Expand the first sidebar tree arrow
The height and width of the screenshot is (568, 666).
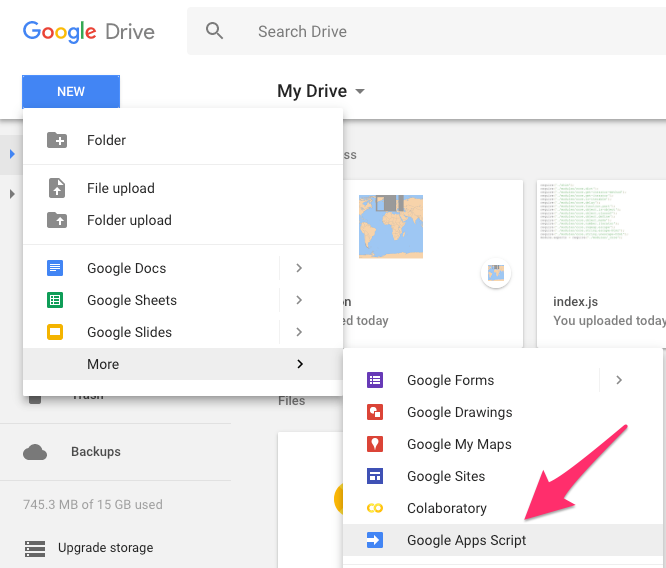click(x=12, y=154)
